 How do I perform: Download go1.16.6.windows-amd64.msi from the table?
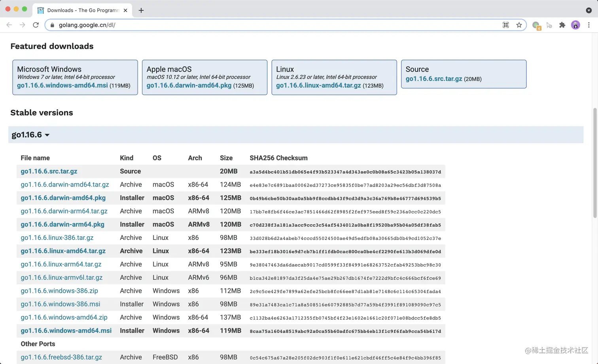coord(66,330)
